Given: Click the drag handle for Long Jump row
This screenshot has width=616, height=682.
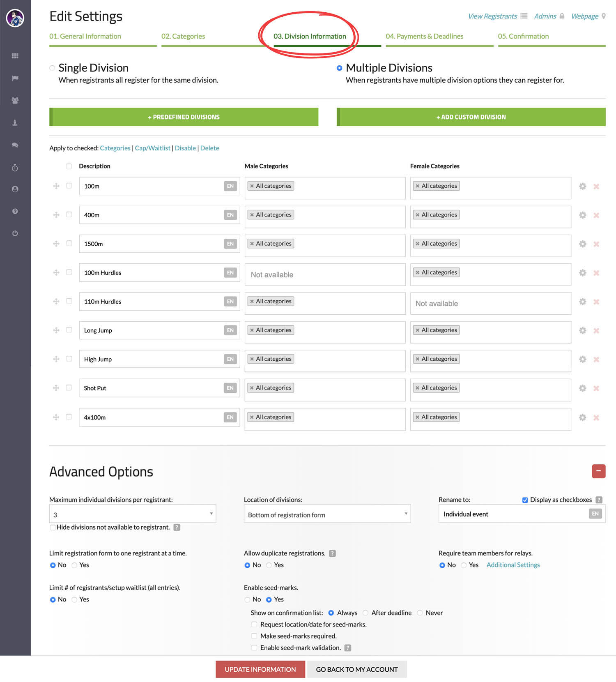Looking at the screenshot, I should (56, 330).
